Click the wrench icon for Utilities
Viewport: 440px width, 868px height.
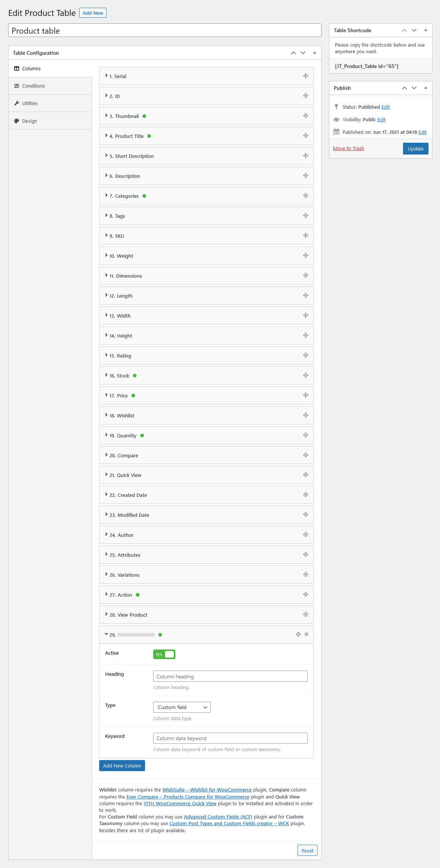coord(17,103)
